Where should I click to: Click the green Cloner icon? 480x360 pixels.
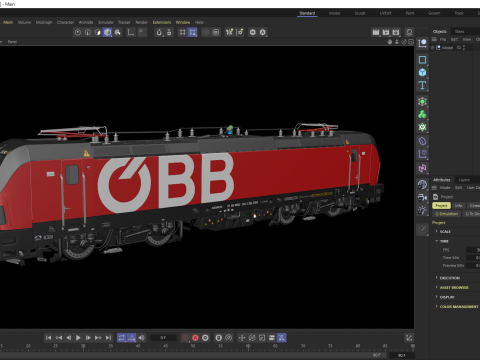coord(422,114)
